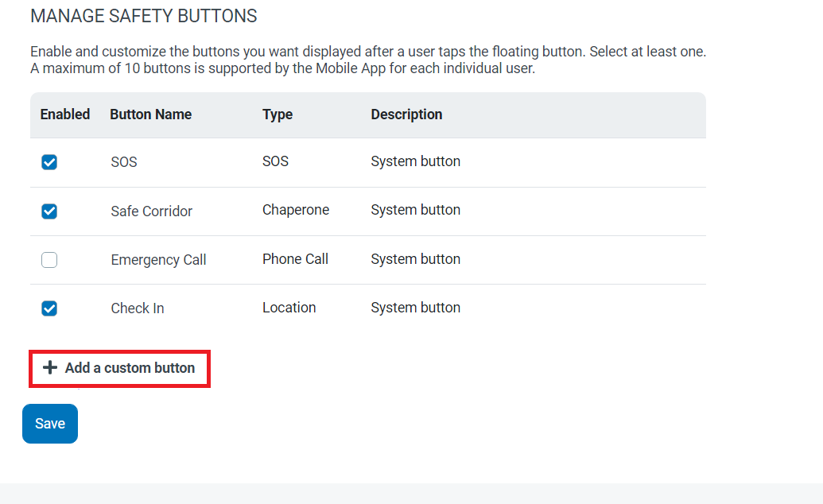
Task: Select the Button Name column header
Action: click(x=150, y=114)
